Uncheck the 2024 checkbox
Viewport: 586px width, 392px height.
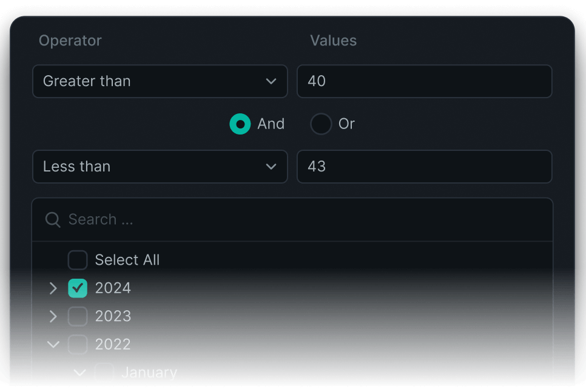78,288
